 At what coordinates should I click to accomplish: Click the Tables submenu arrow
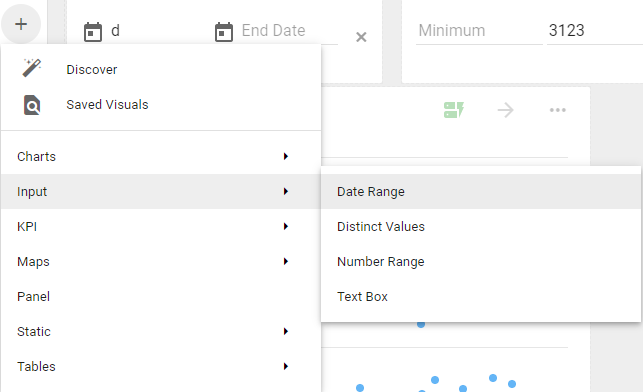point(286,366)
